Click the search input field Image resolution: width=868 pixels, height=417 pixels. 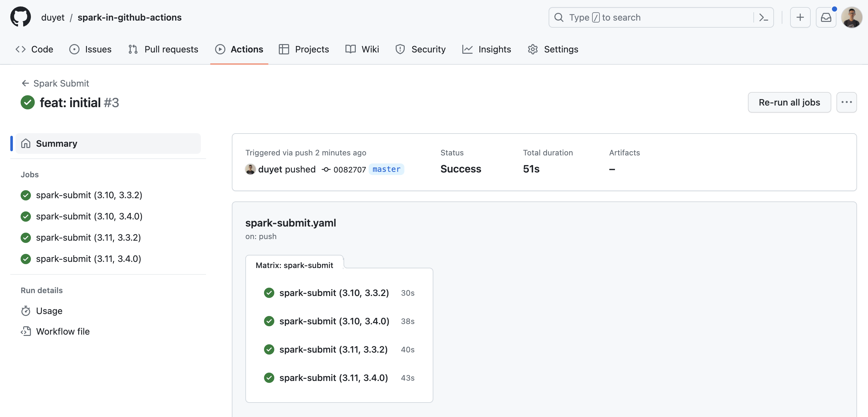(640, 17)
